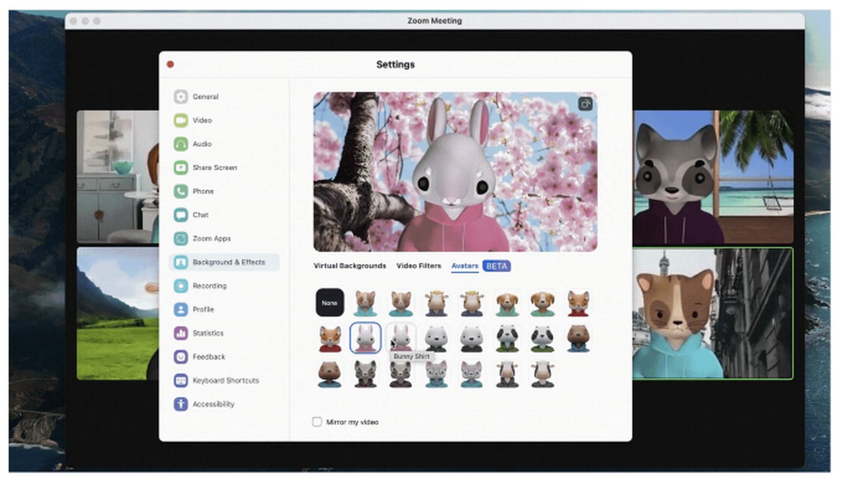868x489 pixels.
Task: Select the left polar bear avatar
Action: (x=436, y=338)
